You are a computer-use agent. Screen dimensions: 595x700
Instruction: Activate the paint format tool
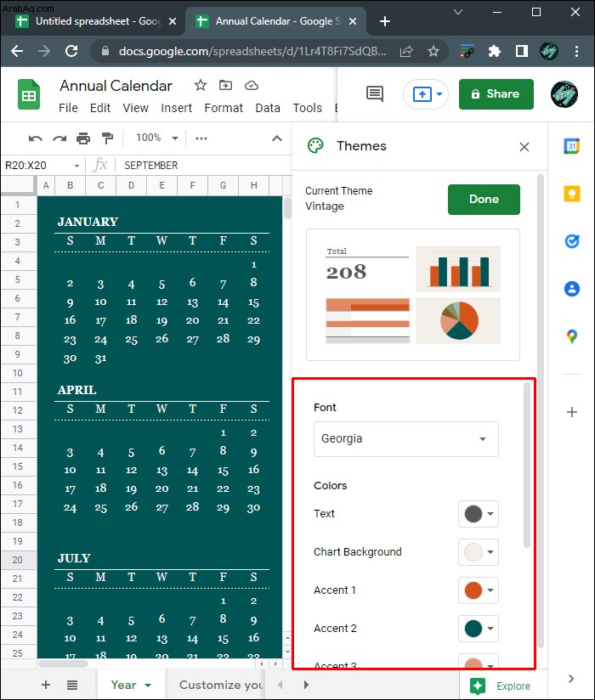pyautogui.click(x=107, y=138)
